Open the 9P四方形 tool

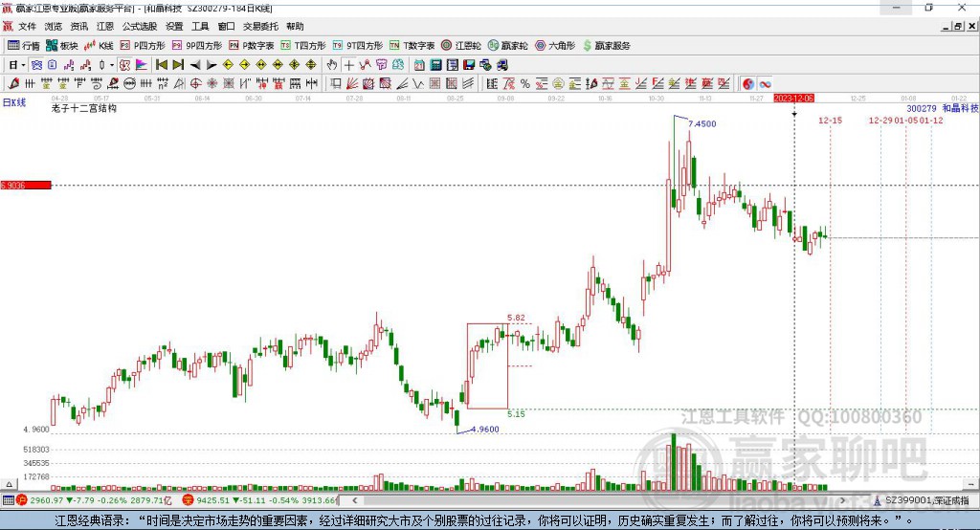[197, 46]
